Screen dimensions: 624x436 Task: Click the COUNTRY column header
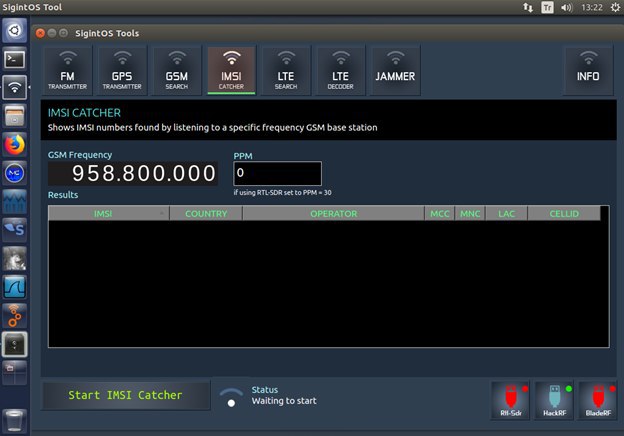coord(206,214)
